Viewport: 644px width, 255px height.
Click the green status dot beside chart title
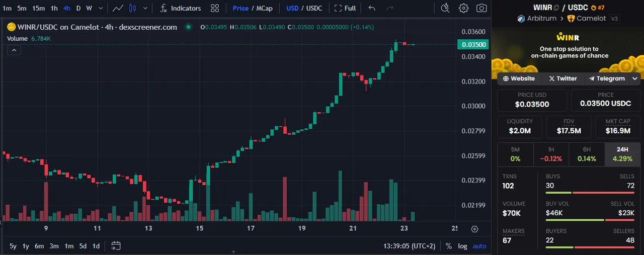189,27
